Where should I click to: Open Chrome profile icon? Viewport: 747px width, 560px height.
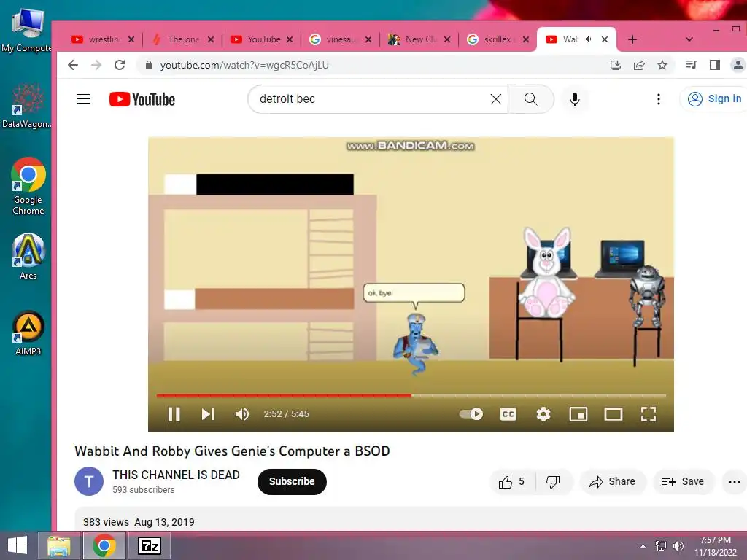coord(738,65)
